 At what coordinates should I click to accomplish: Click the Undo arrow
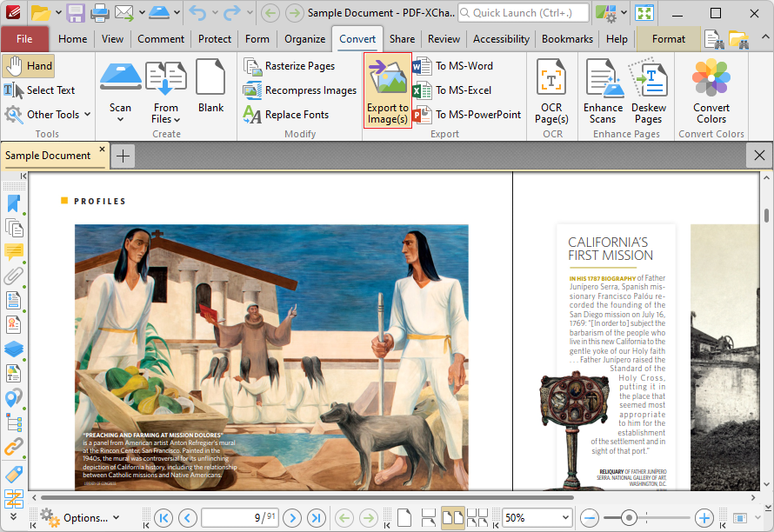pyautogui.click(x=198, y=13)
